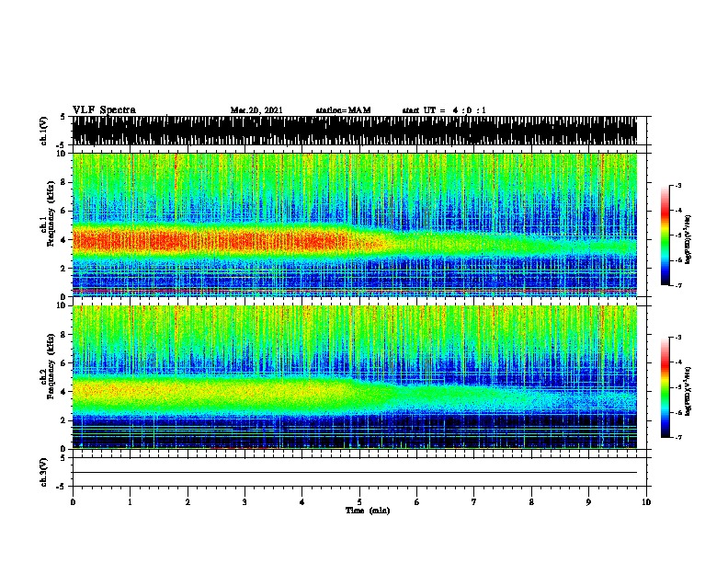Click the "Time (min)" x-axis label
Screen dimensions: 728x563
click(368, 511)
